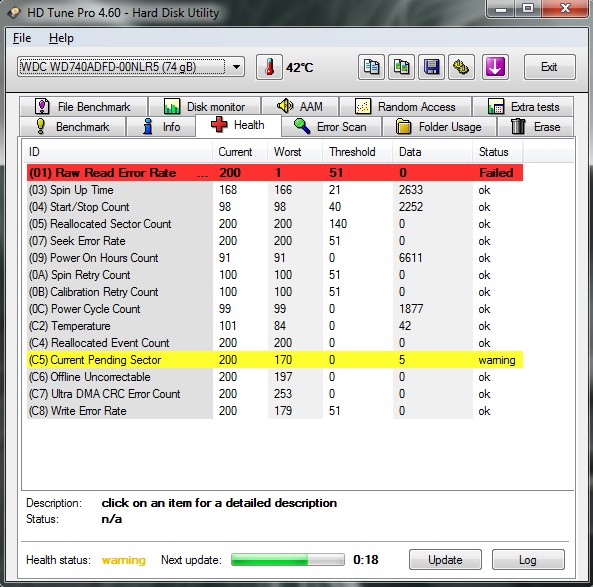Switch to Random Access tab
The width and height of the screenshot is (593, 587).
pyautogui.click(x=405, y=107)
